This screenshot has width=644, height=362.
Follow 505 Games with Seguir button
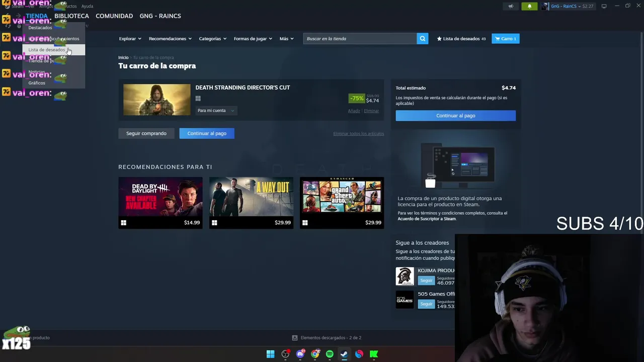426,304
